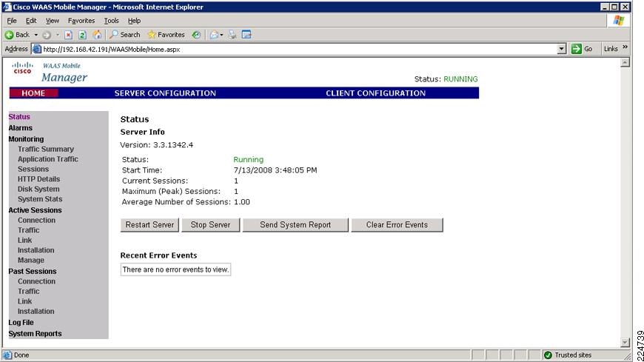Open the Monitoring sidebar link
Image resolution: width=644 pixels, height=362 pixels.
[26, 139]
